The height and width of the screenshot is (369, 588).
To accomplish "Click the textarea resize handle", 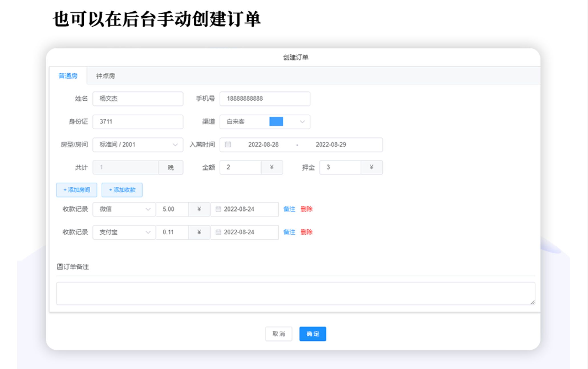I will [532, 302].
